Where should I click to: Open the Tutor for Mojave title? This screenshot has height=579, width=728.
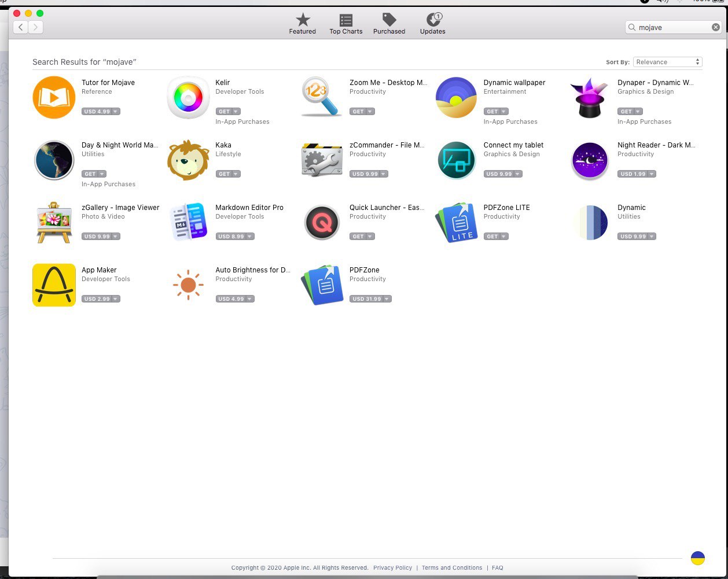tap(108, 83)
